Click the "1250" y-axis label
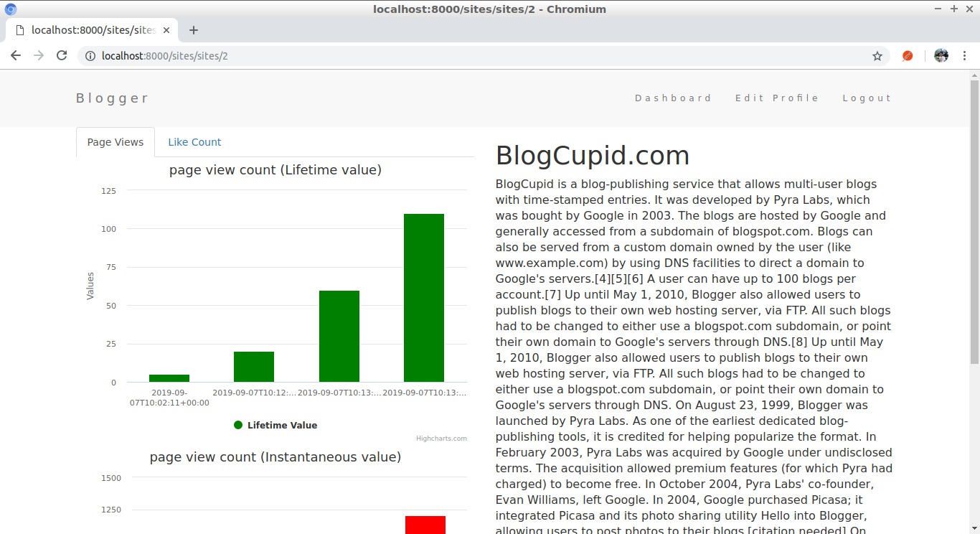 [x=111, y=510]
